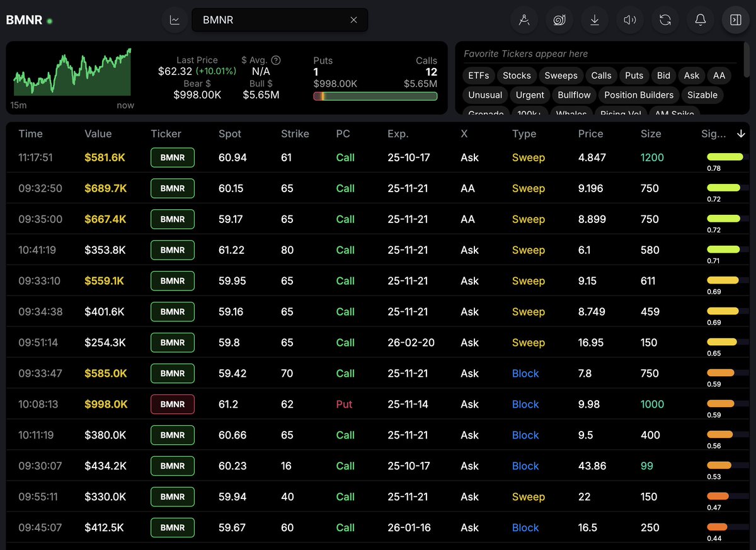Click the strike 80 cell
This screenshot has width=756, height=550.
coord(287,250)
